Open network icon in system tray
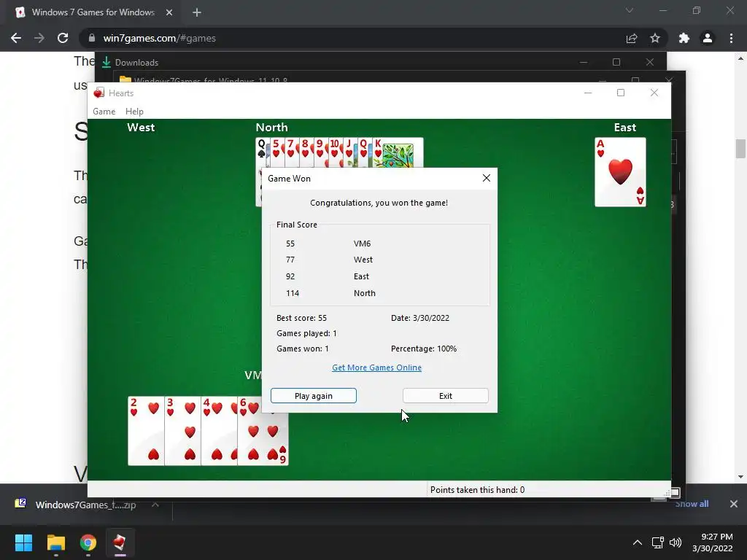This screenshot has width=747, height=560. pos(658,542)
